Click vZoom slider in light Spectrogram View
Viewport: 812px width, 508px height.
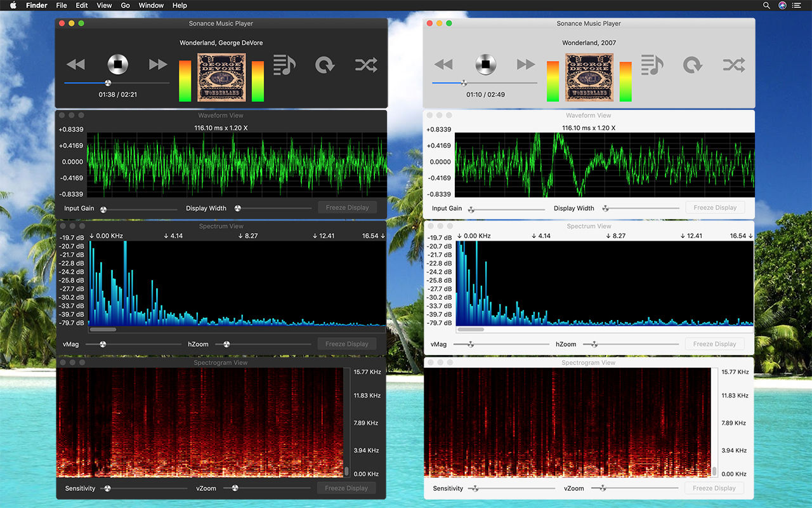[634, 488]
